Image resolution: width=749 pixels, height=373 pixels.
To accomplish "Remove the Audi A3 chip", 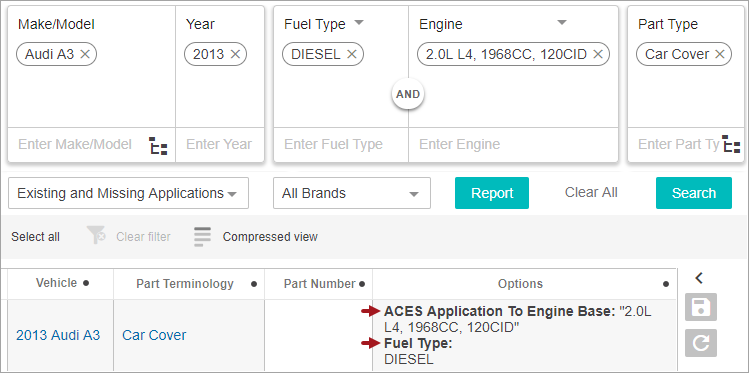I will pyautogui.click(x=85, y=54).
